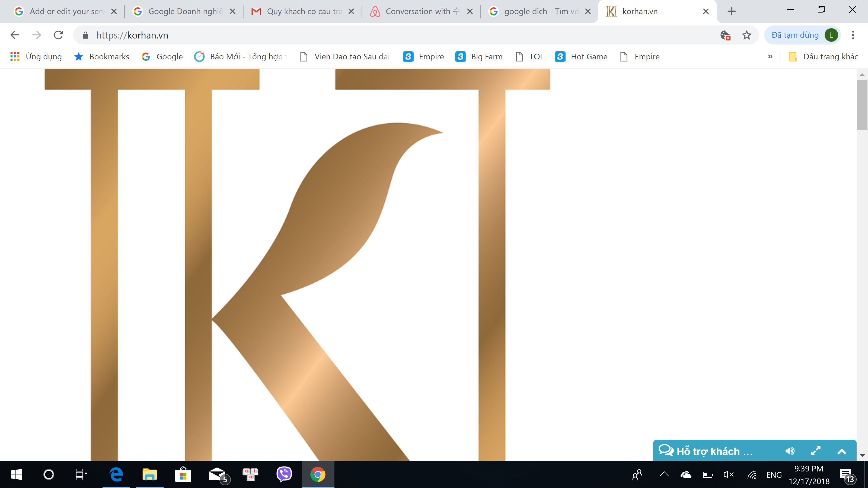Screen dimensions: 868x488
Task: Close the 'Add or edit your serv' tab
Action: pos(114,11)
